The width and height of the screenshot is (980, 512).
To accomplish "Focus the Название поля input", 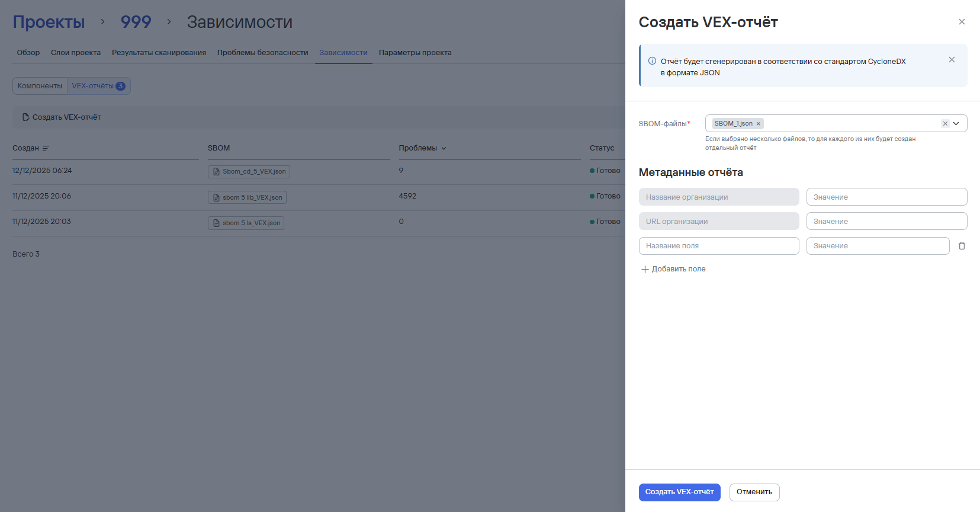I will 718,246.
